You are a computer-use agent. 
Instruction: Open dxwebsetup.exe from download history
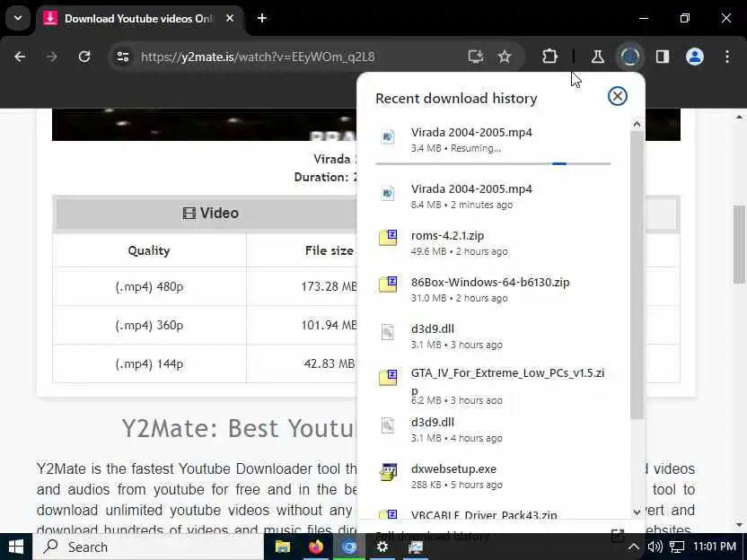(493, 476)
